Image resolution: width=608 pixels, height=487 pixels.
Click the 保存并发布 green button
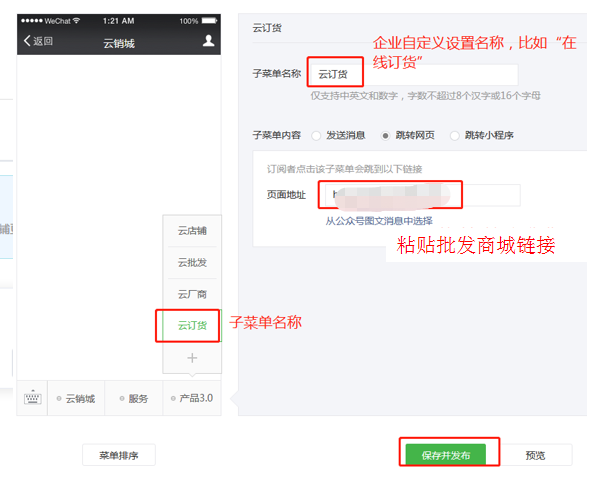[446, 455]
